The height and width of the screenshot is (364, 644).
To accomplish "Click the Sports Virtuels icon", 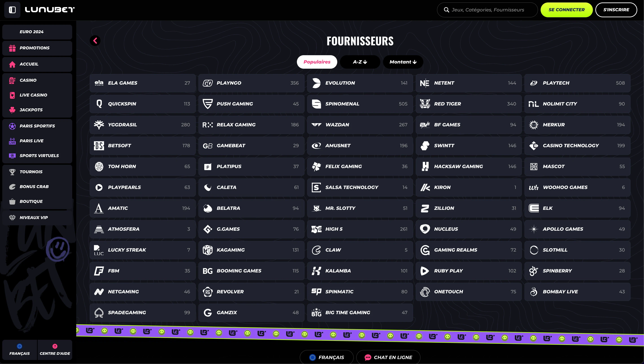I will pyautogui.click(x=12, y=156).
